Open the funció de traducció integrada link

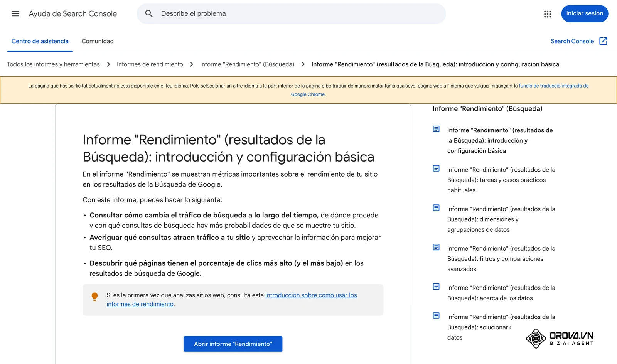[554, 86]
